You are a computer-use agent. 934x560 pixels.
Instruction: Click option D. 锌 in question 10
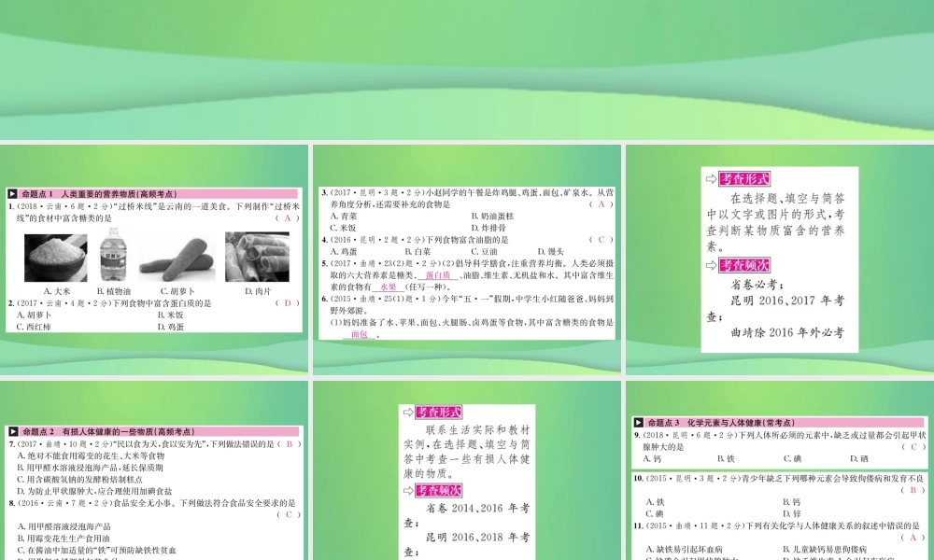click(792, 513)
